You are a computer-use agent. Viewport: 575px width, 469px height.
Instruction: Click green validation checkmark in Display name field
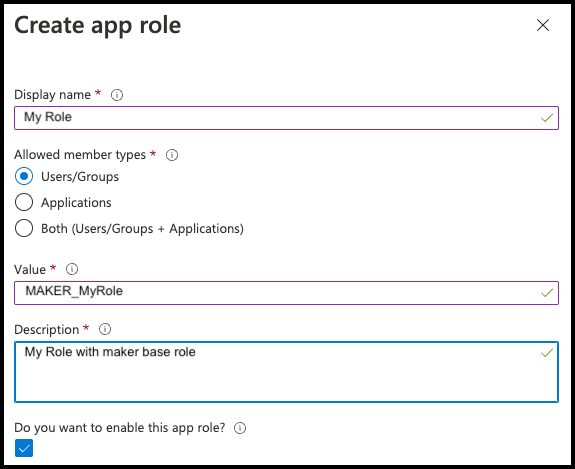pyautogui.click(x=547, y=118)
